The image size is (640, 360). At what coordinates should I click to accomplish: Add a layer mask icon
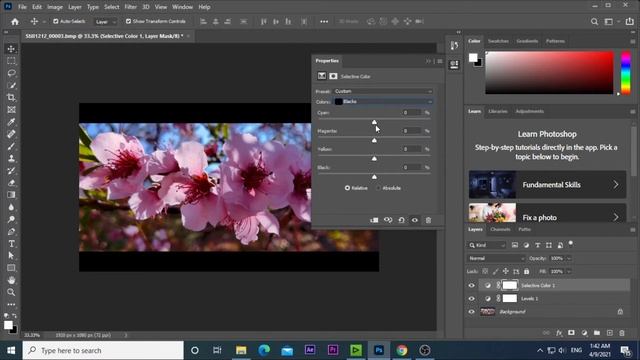[571, 333]
